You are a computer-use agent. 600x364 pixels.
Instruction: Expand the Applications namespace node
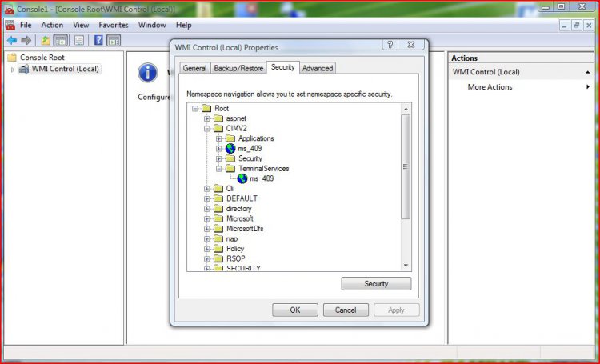pos(219,138)
